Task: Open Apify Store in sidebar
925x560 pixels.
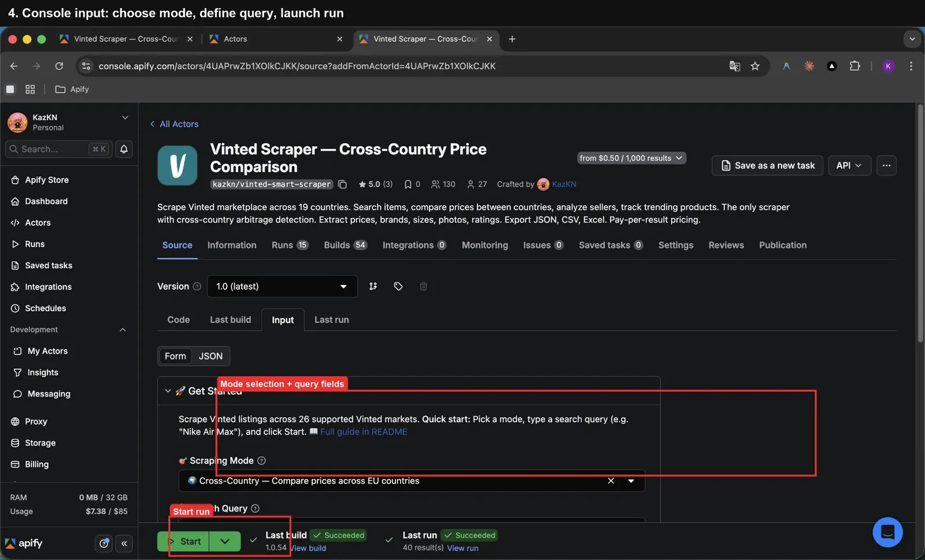Action: [x=46, y=180]
